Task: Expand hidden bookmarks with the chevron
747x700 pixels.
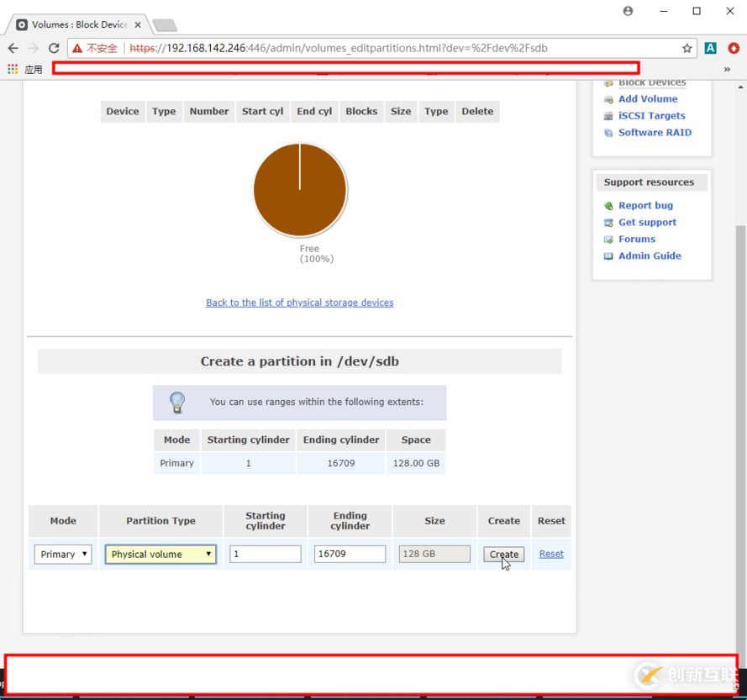Action: click(x=727, y=69)
